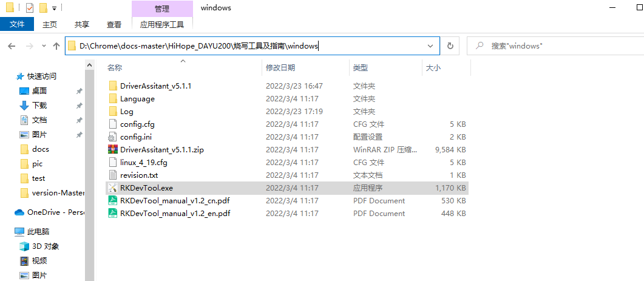Click the search magnifier icon
This screenshot has width=644, height=281.
pos(479,46)
